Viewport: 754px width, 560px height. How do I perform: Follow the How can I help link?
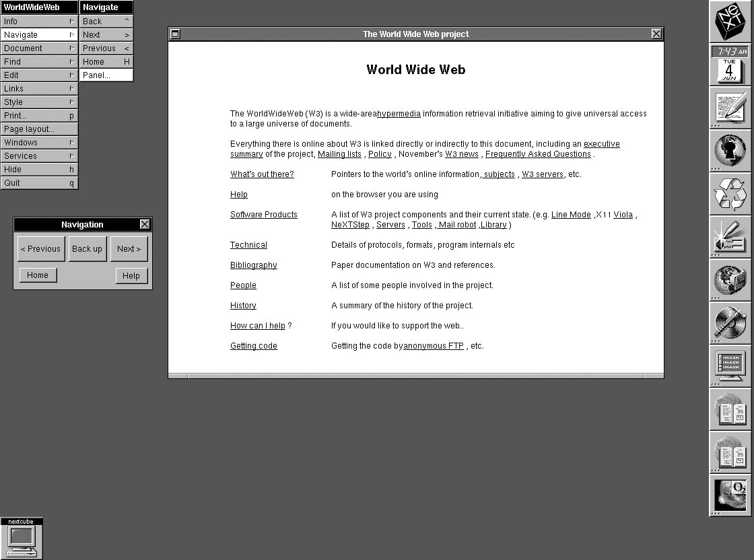(x=258, y=325)
